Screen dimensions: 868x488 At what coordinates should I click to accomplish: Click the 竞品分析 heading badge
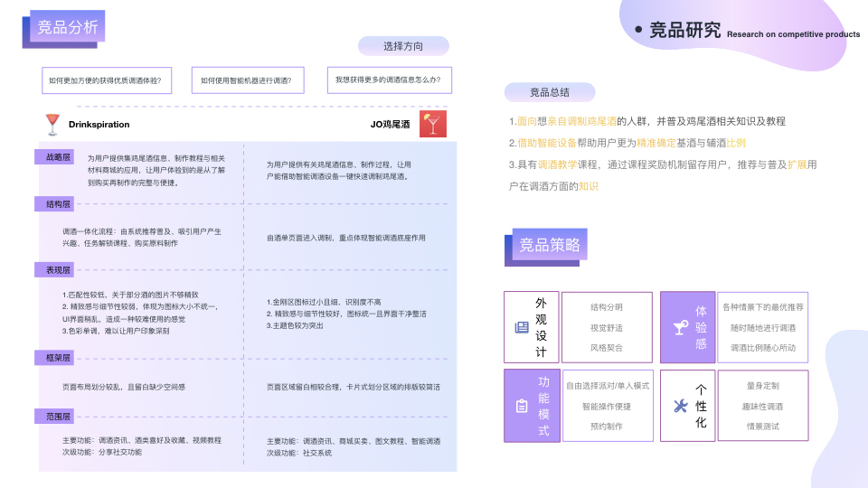68,26
